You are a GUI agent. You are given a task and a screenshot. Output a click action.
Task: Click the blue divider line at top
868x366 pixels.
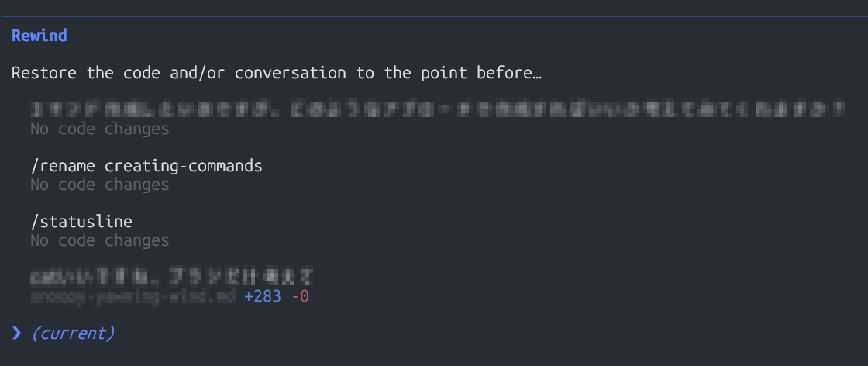434,16
